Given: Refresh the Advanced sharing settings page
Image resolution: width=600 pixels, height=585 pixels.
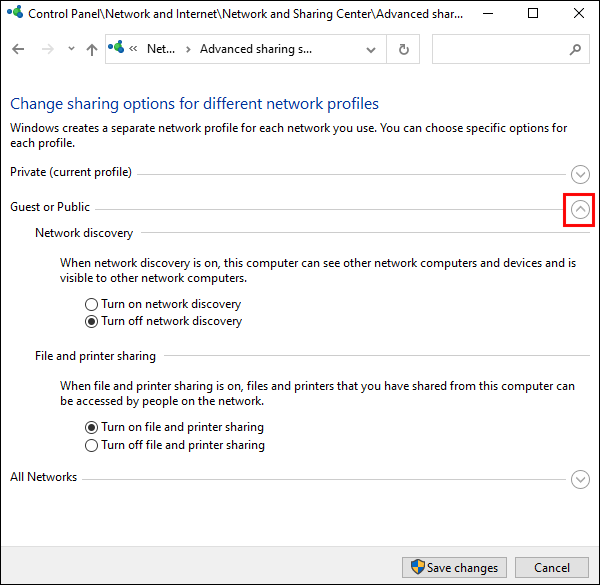Looking at the screenshot, I should (x=404, y=49).
